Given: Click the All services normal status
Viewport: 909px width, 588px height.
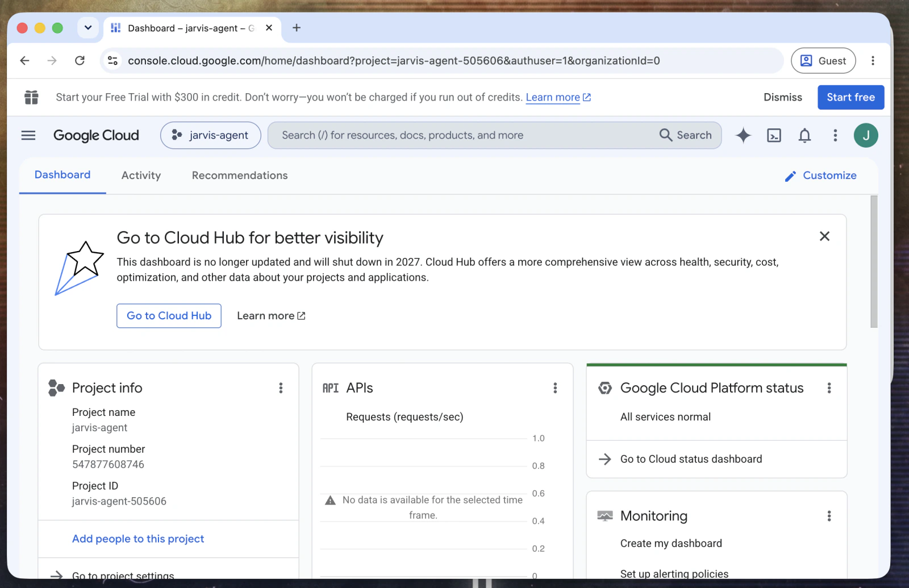Looking at the screenshot, I should (x=665, y=417).
